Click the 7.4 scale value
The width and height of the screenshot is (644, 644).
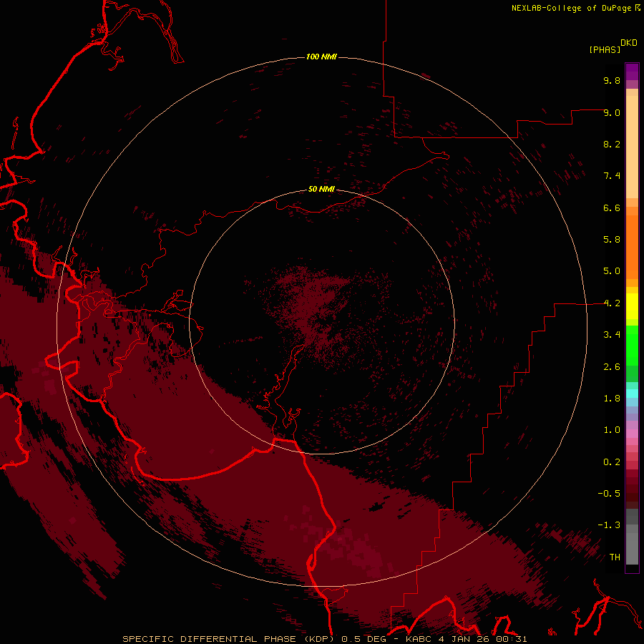pyautogui.click(x=612, y=176)
